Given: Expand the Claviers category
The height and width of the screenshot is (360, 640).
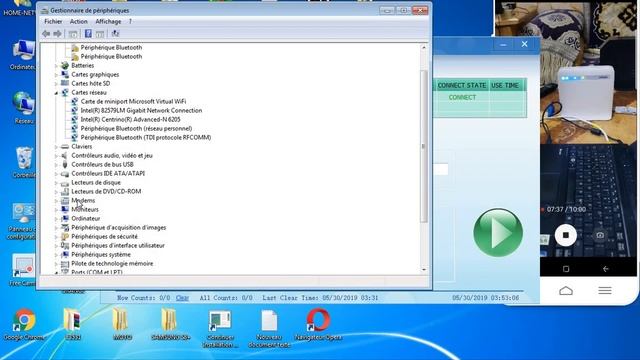Looking at the screenshot, I should pos(56,147).
